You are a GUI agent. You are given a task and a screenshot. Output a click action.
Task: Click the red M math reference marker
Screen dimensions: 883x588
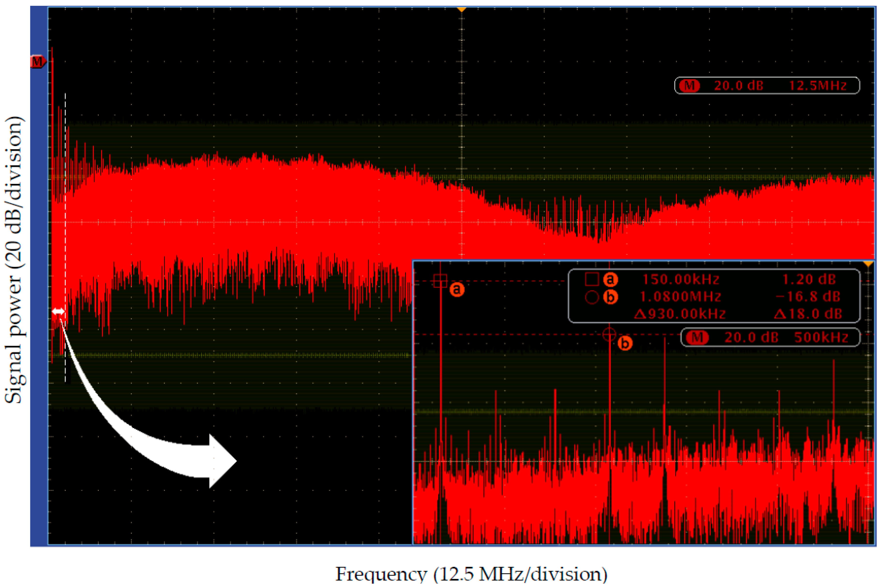pos(37,62)
